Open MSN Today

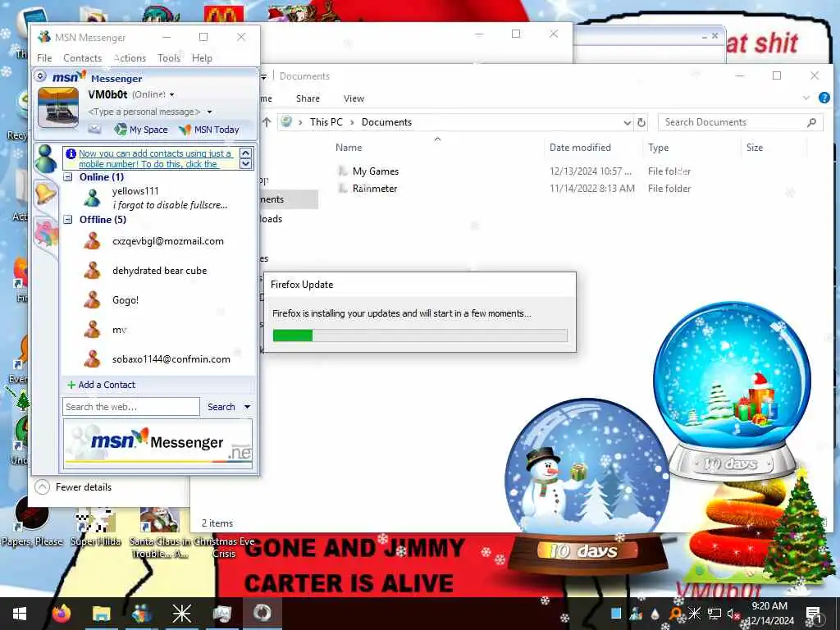click(x=209, y=130)
